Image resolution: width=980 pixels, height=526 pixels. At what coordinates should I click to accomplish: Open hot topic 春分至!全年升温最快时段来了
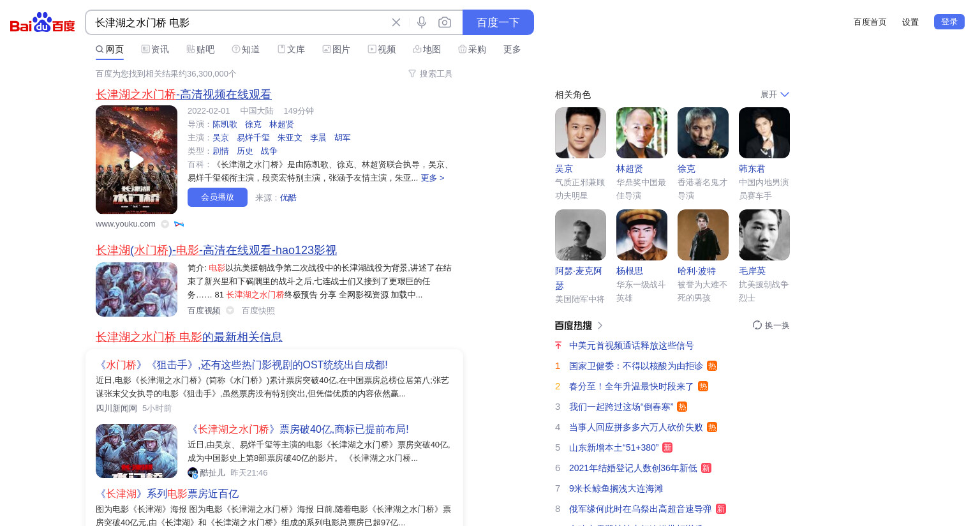pos(632,386)
